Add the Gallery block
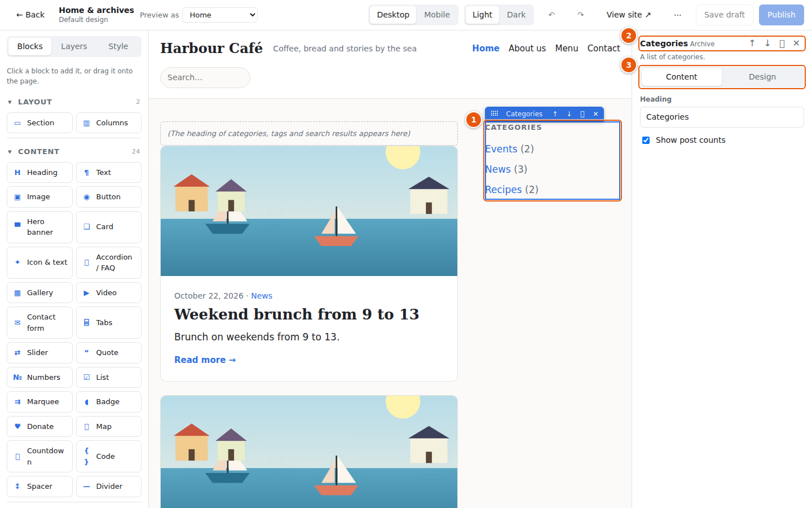 [39, 293]
